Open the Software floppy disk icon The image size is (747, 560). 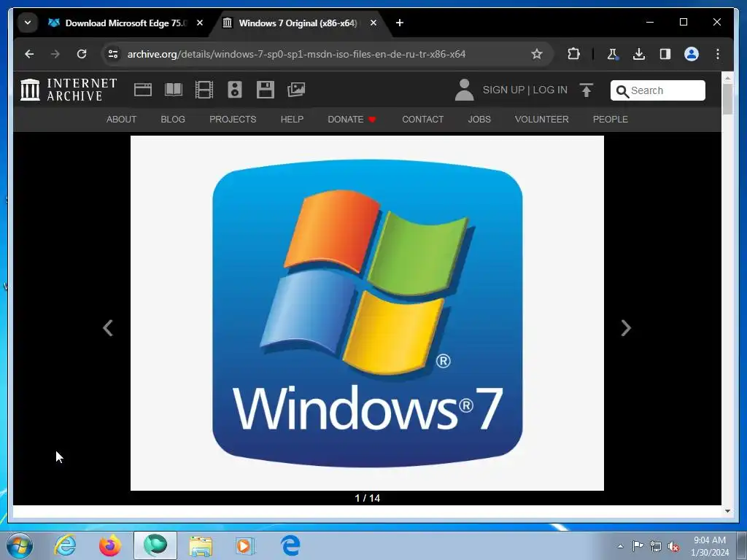[266, 90]
